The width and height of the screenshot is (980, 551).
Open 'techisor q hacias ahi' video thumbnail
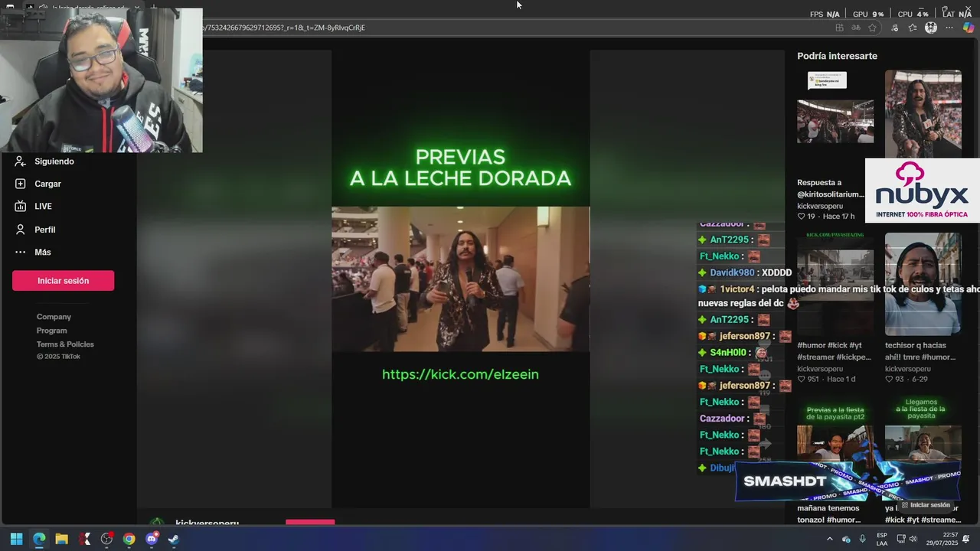click(923, 284)
